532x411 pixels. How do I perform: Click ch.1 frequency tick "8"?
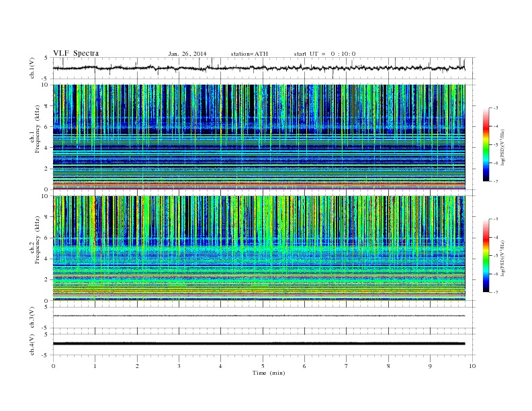pos(46,106)
